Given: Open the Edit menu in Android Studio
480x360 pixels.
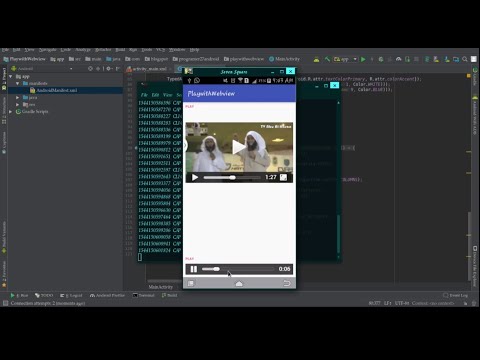Looking at the screenshot, I should (16, 50).
